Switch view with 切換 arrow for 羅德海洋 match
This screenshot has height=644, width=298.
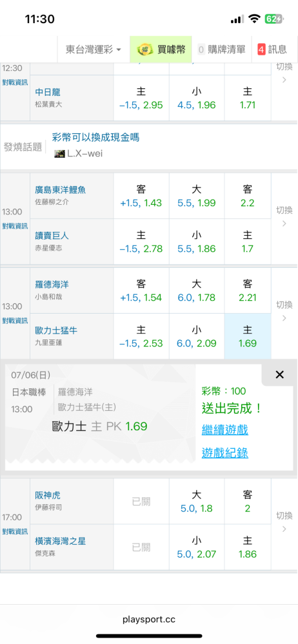pos(284,311)
